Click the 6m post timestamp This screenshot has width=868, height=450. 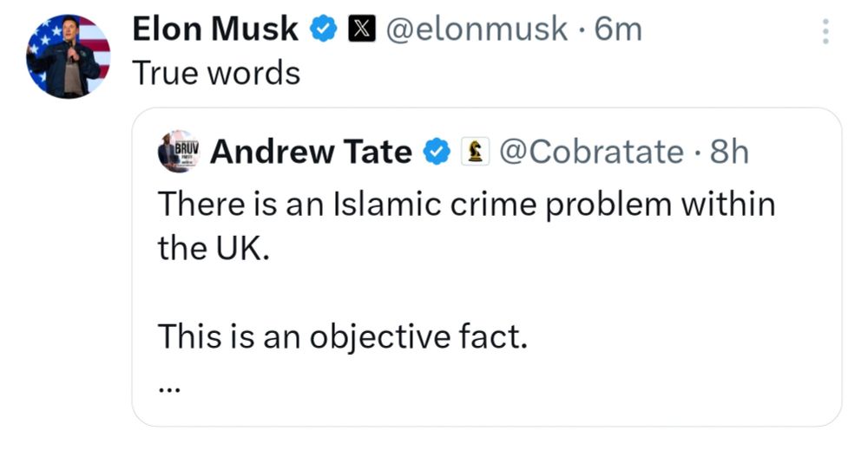tap(618, 29)
